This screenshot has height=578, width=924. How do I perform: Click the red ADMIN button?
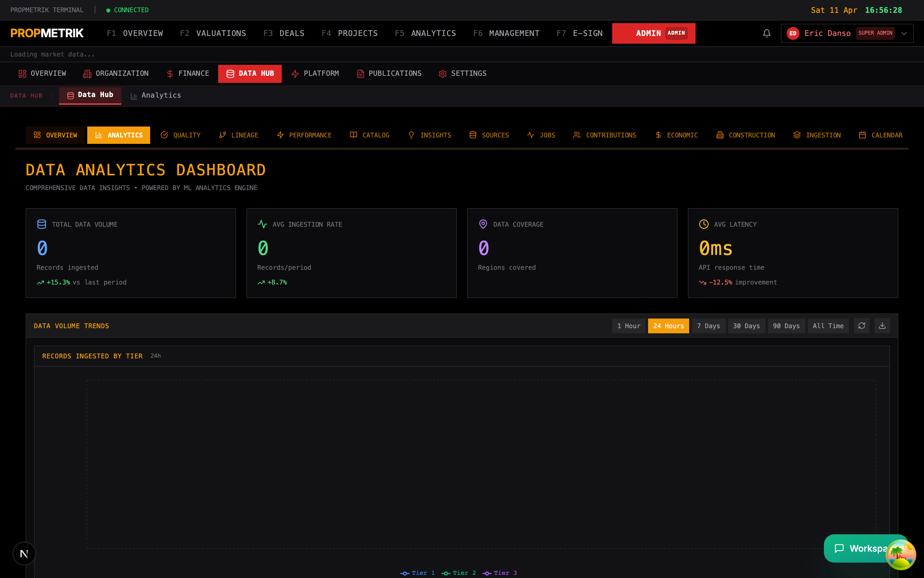click(653, 33)
